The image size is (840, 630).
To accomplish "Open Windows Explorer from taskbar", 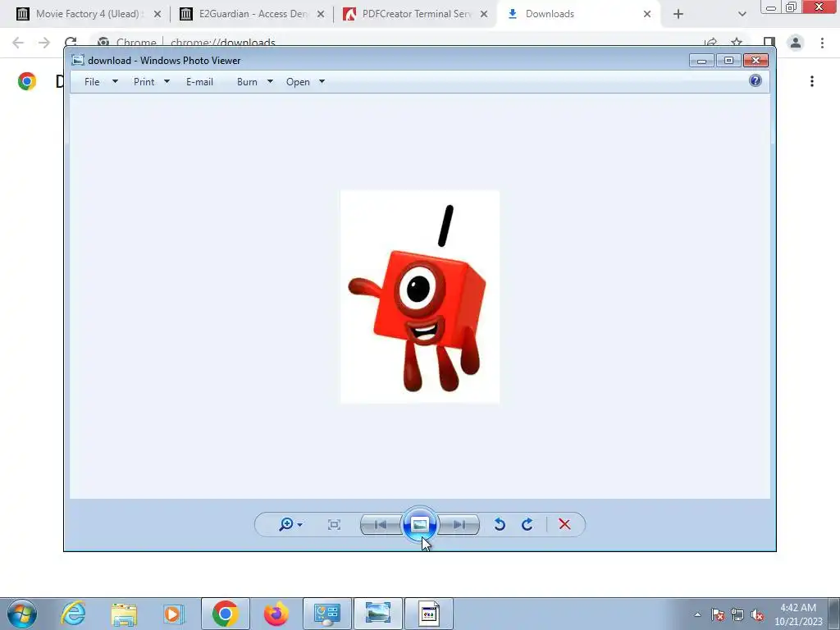I will [x=124, y=614].
